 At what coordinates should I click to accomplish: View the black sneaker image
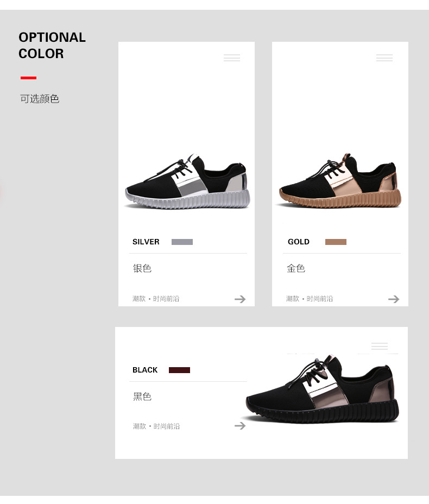[x=323, y=389]
